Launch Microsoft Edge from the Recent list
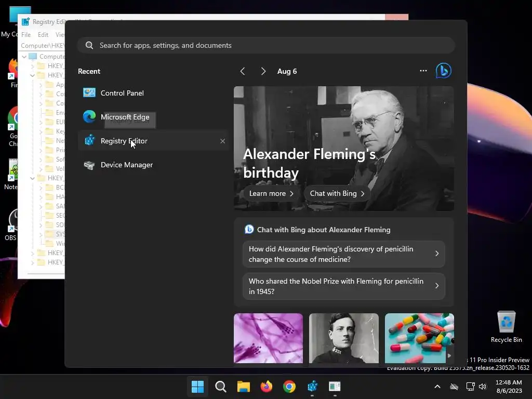532x399 pixels. [153, 117]
